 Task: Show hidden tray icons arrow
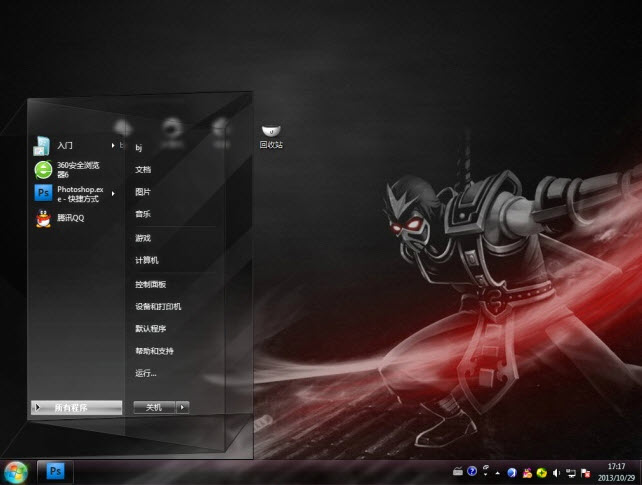point(497,473)
